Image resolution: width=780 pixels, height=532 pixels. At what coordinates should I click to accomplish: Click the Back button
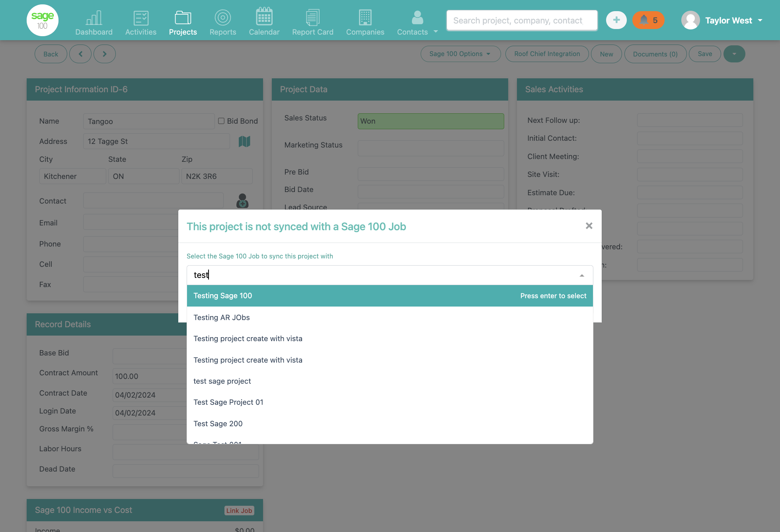click(51, 54)
